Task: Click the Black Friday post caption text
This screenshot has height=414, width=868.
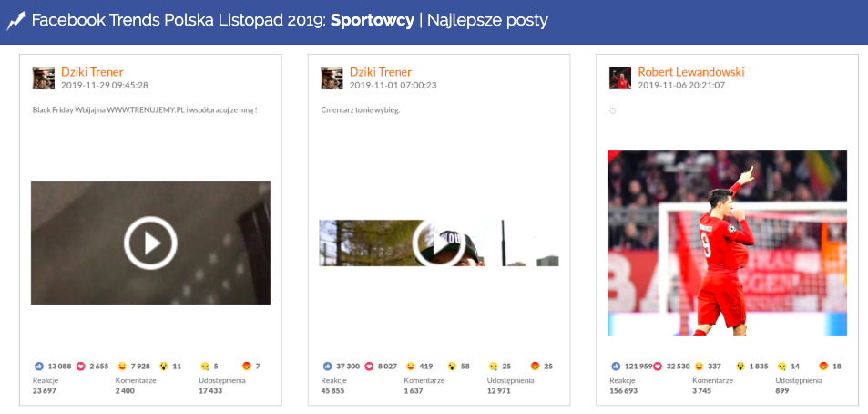Action: coord(145,110)
